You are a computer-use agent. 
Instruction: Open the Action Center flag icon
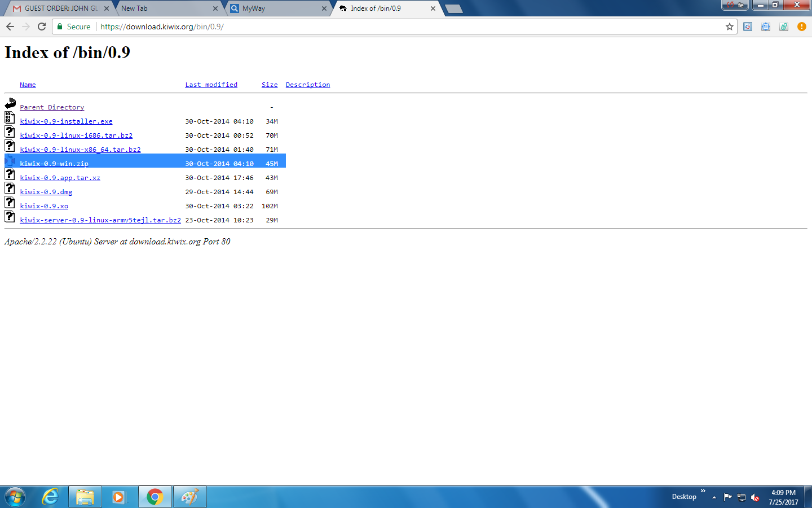(x=727, y=497)
